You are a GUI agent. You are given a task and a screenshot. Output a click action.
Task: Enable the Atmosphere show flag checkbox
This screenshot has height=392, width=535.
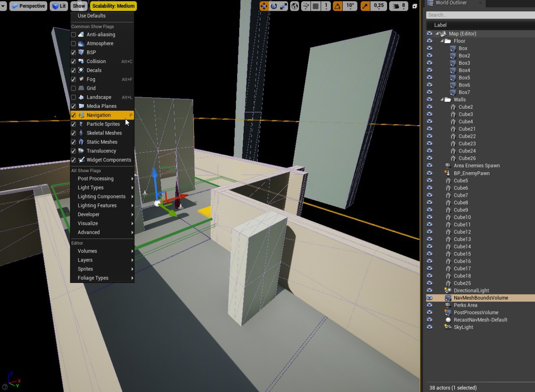74,43
